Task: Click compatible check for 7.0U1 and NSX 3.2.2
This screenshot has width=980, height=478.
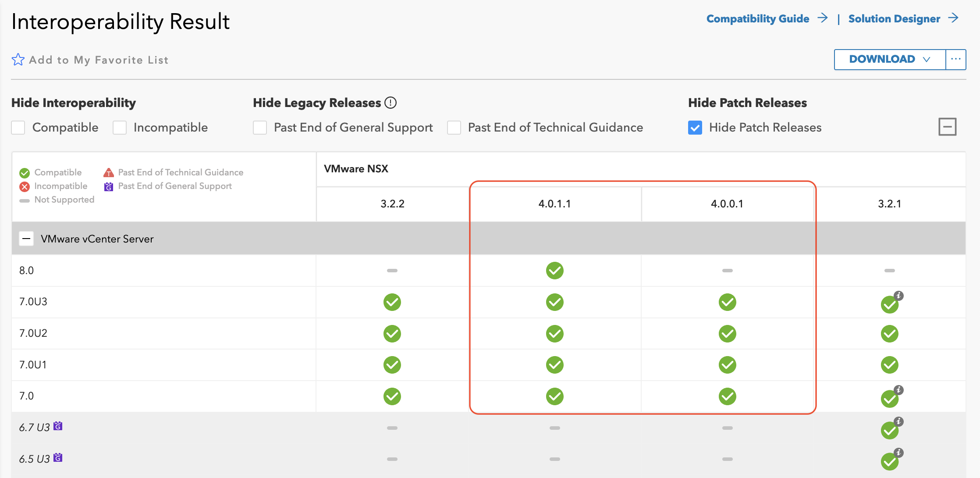Action: [x=392, y=365]
